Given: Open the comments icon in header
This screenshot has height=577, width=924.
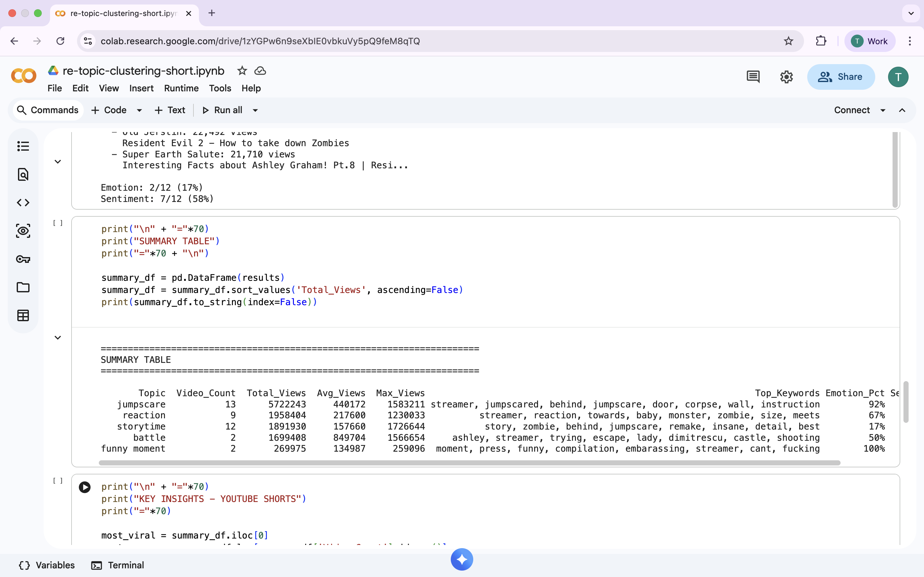Looking at the screenshot, I should coord(753,77).
